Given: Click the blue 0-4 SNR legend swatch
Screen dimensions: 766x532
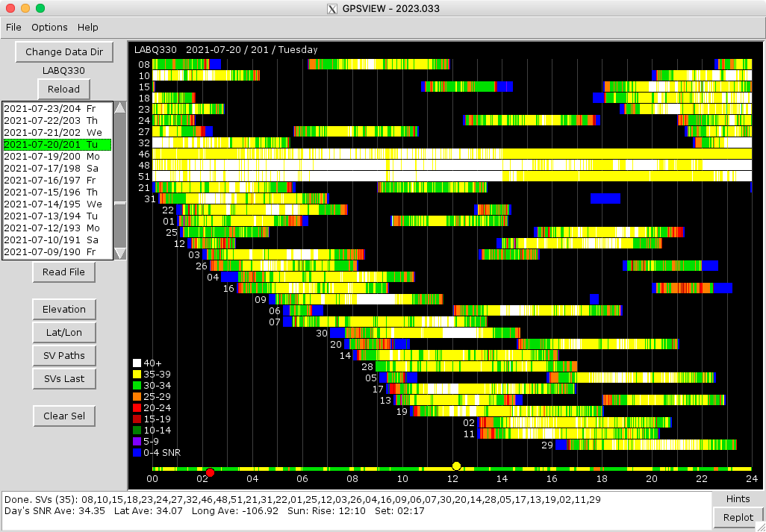Looking at the screenshot, I should [x=137, y=452].
